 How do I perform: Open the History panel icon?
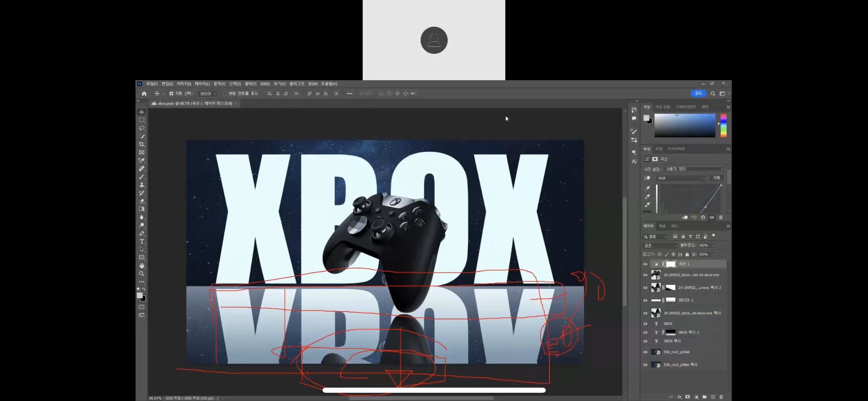pos(634,110)
